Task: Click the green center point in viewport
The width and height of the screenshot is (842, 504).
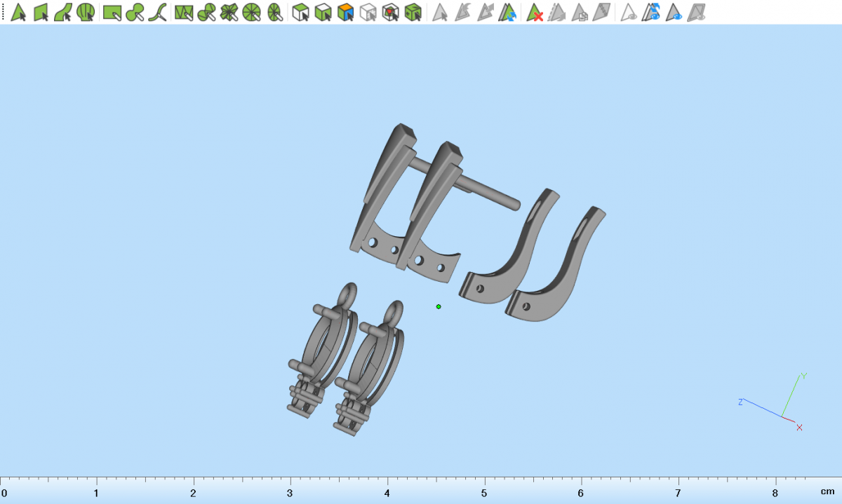Action: point(439,306)
